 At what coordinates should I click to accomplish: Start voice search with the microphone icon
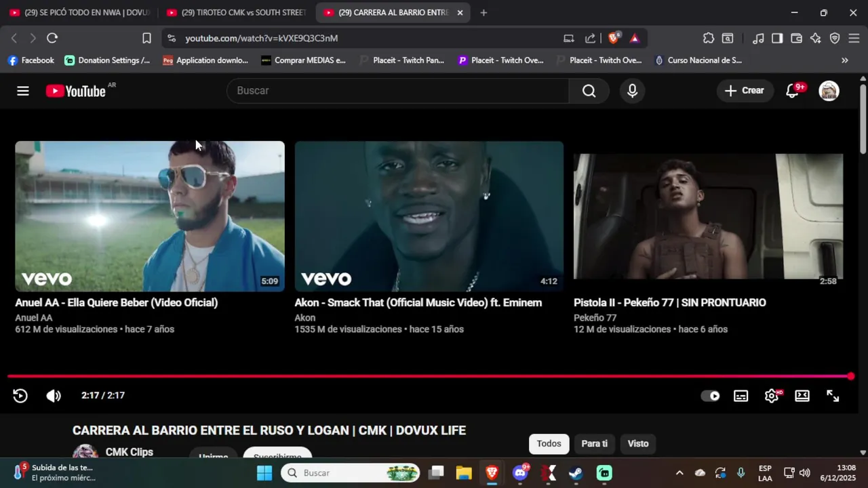pos(632,91)
